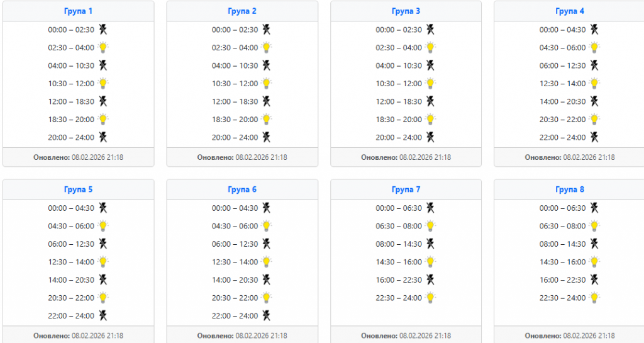Image resolution: width=644 pixels, height=343 pixels.
Task: Click light bulb for Група 2 10:30 – 12:00
Action: (267, 83)
